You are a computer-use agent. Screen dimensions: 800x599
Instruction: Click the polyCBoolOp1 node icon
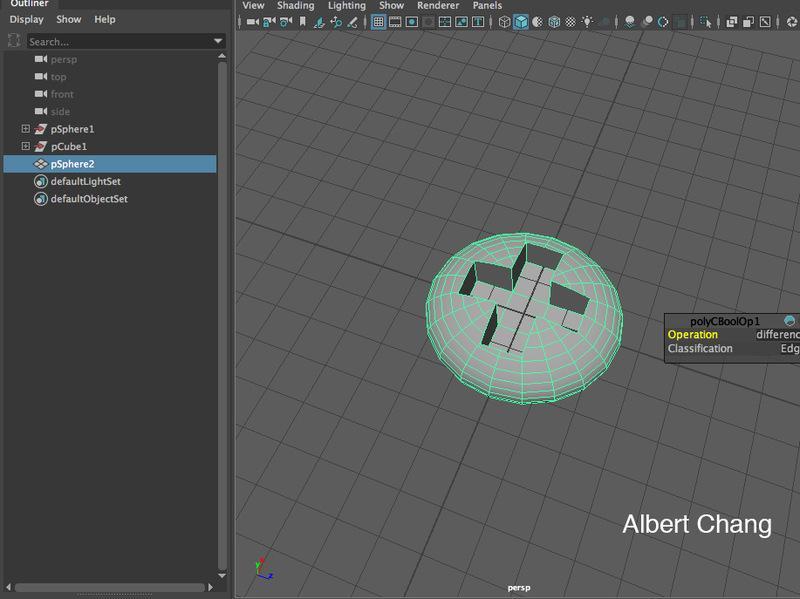click(790, 320)
